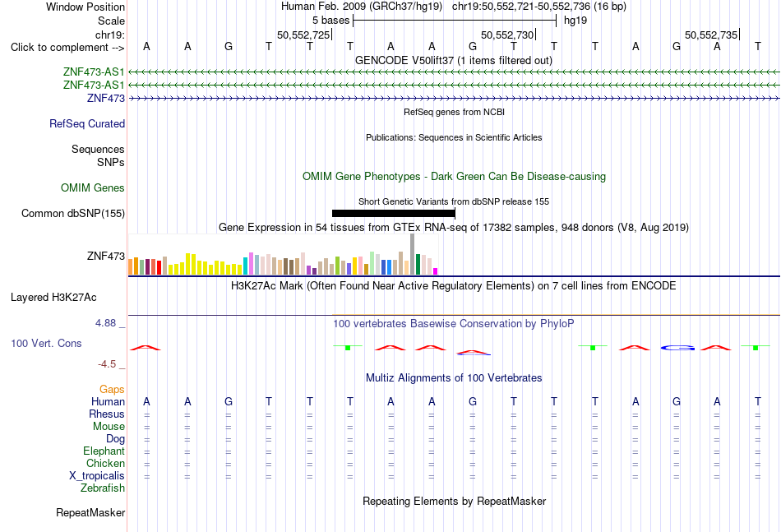The width and height of the screenshot is (781, 532).
Task: Click the tall gray bar in GTEx chart
Action: point(413,254)
